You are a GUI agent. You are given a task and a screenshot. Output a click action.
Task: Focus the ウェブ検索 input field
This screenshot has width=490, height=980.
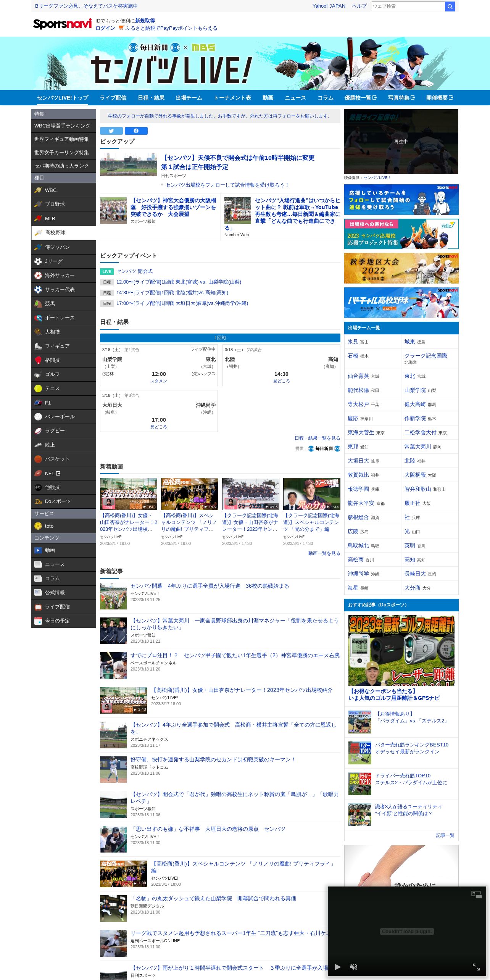pos(408,6)
